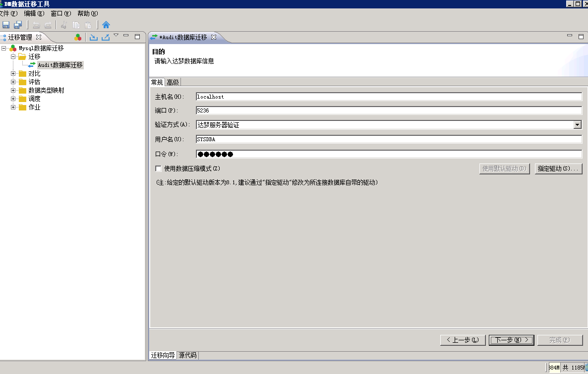Viewport: 588px width, 374px height.
Task: Switch to the 源代码 tab
Action: tap(187, 355)
